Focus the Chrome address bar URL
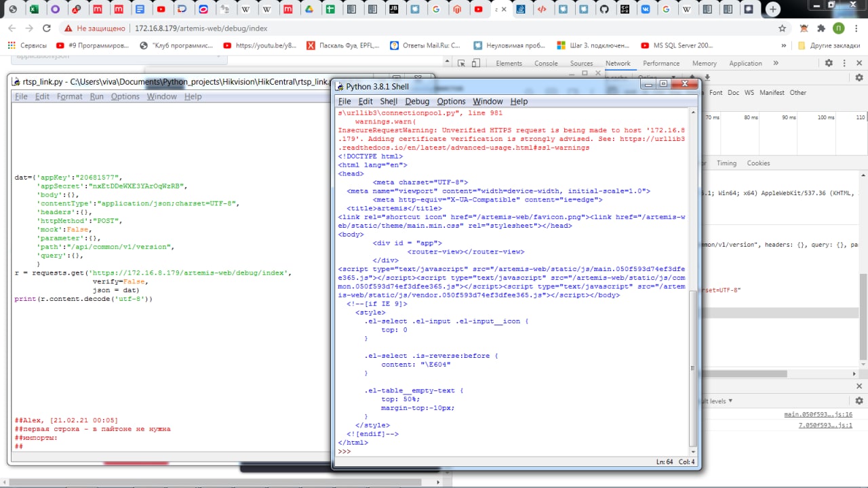The image size is (868, 488). [201, 28]
